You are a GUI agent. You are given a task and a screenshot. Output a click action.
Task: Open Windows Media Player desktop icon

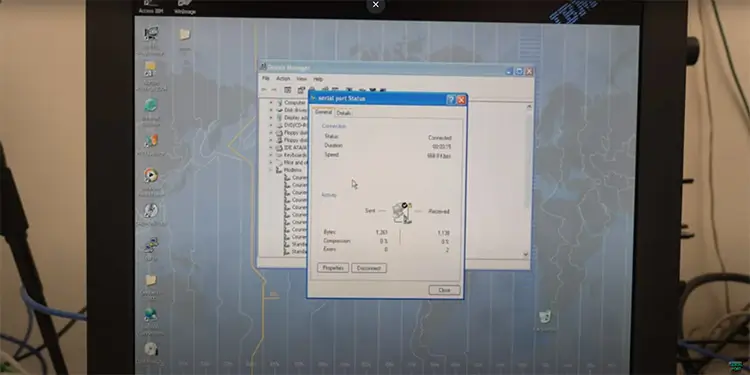click(x=151, y=176)
